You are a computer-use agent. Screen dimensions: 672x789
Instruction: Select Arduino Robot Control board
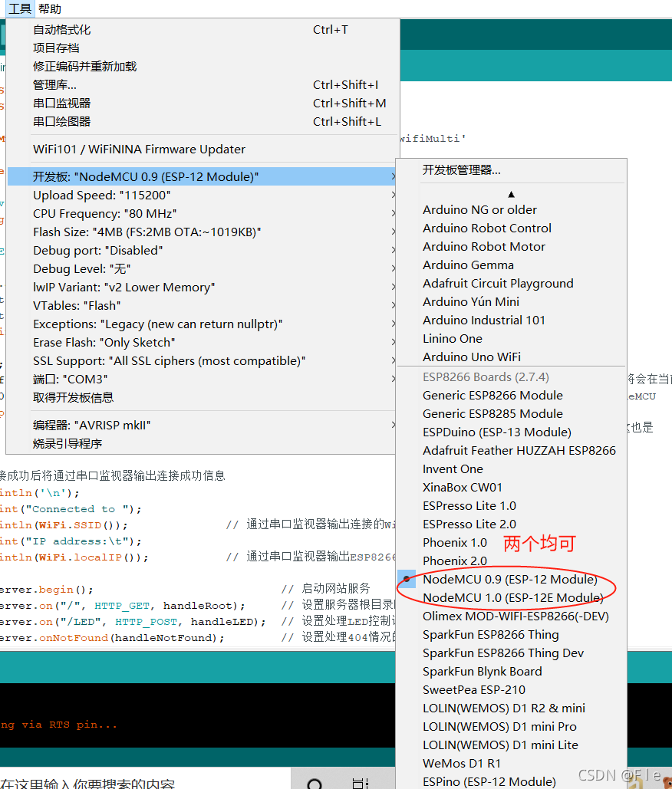tap(512, 228)
